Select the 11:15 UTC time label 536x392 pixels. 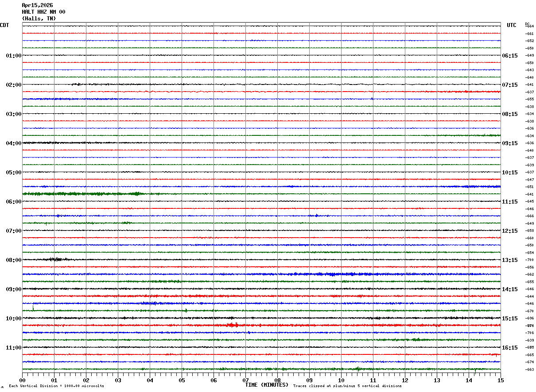pos(510,202)
